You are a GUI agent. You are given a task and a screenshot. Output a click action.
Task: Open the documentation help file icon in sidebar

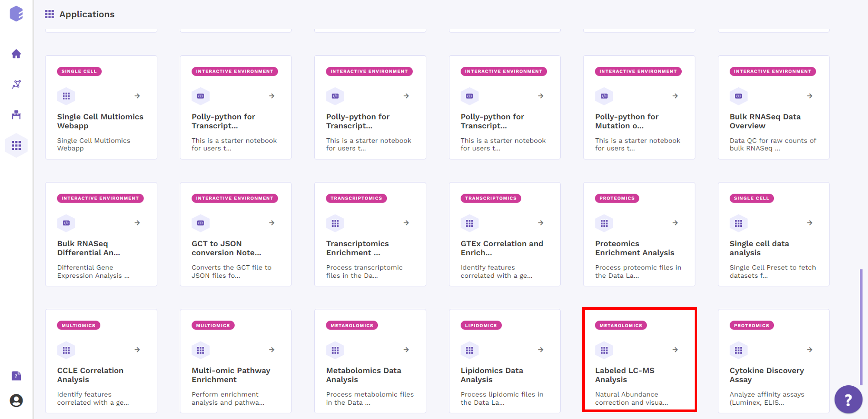pos(16,376)
